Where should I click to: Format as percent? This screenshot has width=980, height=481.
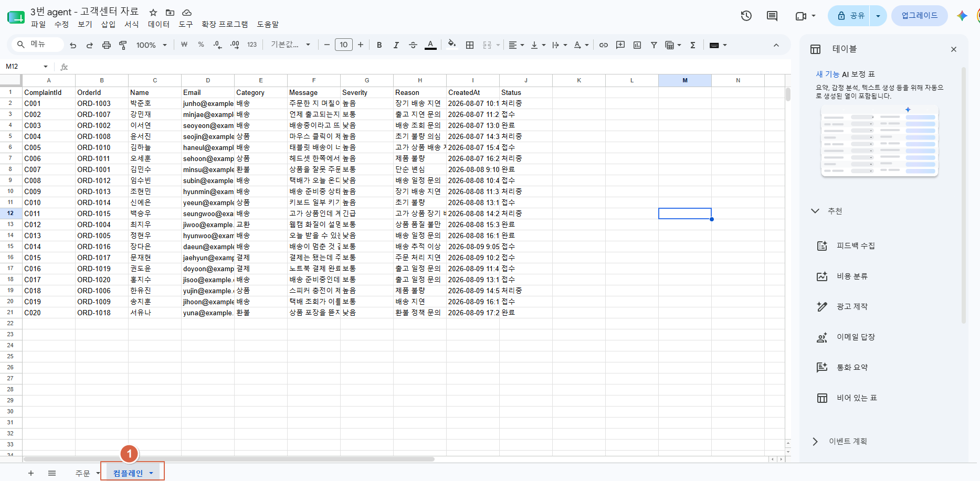[201, 45]
